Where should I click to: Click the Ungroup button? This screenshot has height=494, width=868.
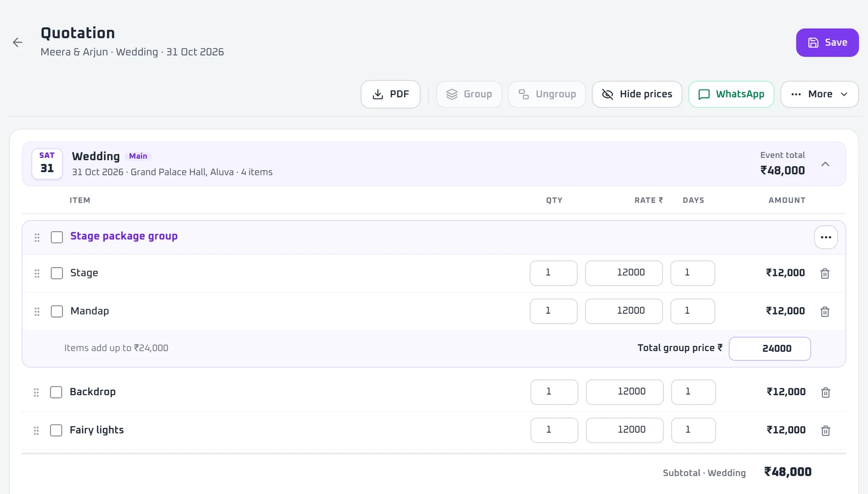pyautogui.click(x=547, y=94)
